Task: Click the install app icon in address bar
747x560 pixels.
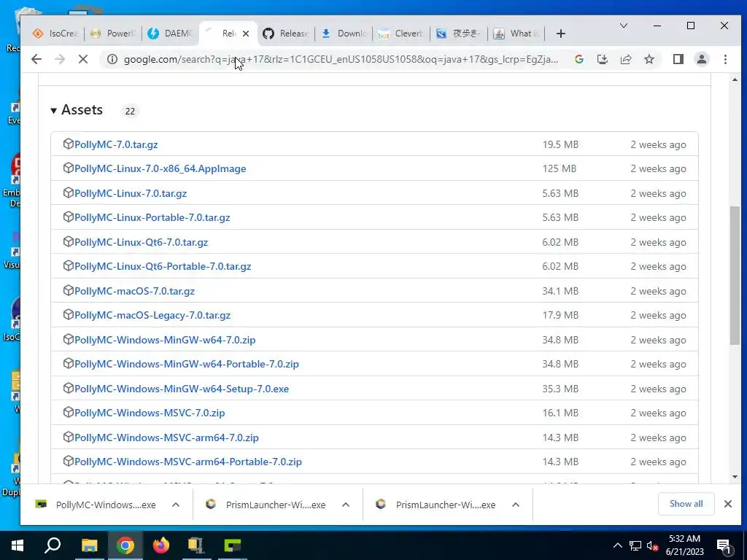Action: (602, 59)
